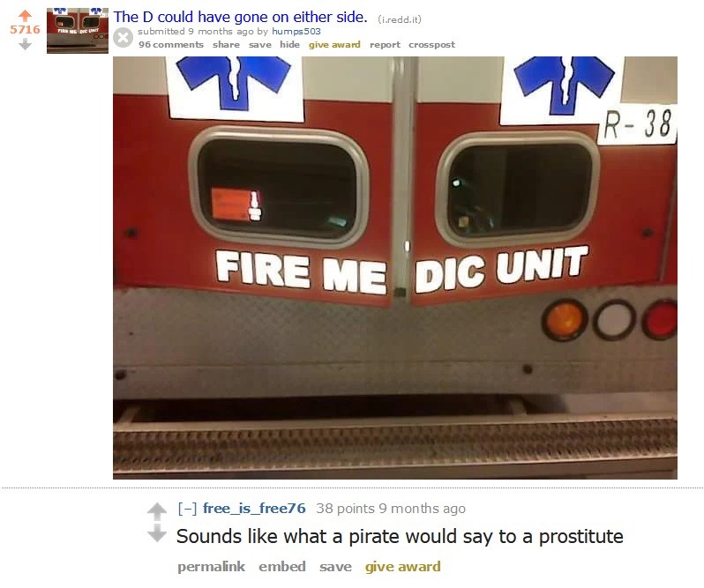Collapse comment with the [–] toggle

click(x=187, y=508)
